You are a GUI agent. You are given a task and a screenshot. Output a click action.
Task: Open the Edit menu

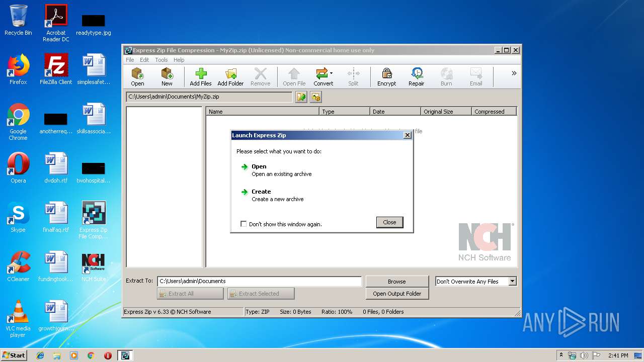point(144,60)
